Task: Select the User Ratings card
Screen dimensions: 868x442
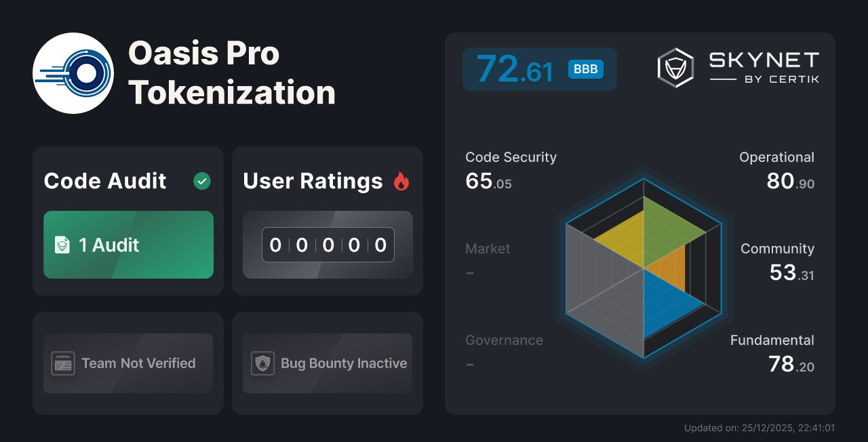Action: [327, 220]
